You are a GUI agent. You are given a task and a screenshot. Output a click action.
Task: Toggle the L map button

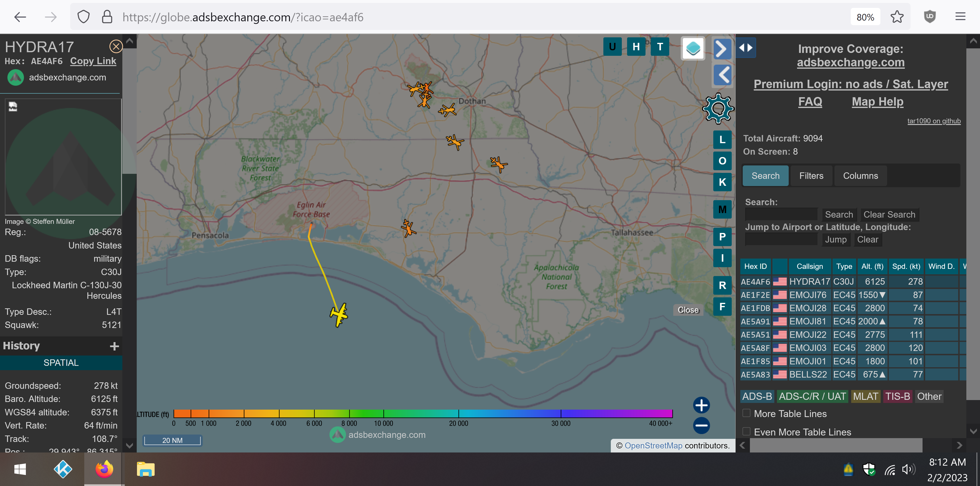pyautogui.click(x=722, y=140)
